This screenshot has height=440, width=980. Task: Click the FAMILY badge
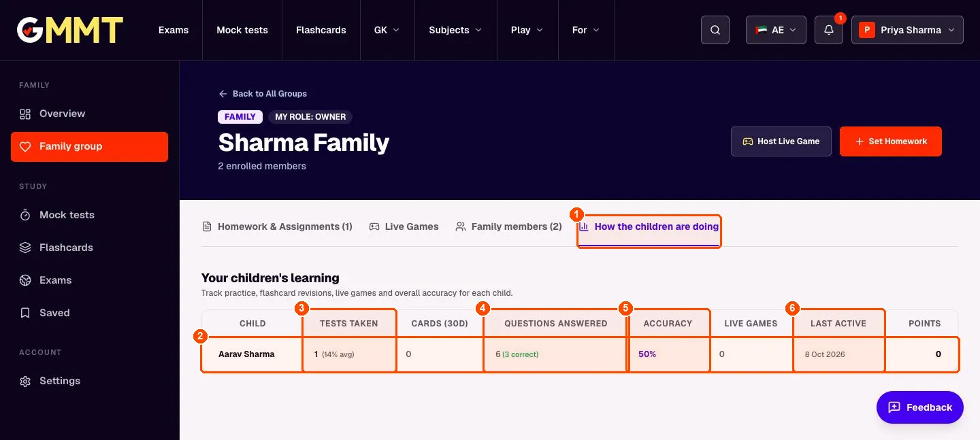[240, 117]
